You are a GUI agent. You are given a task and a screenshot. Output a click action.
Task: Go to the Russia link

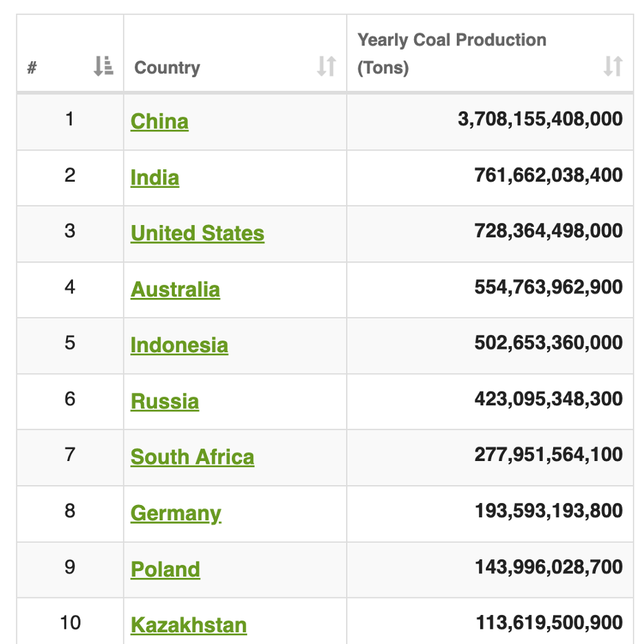164,402
